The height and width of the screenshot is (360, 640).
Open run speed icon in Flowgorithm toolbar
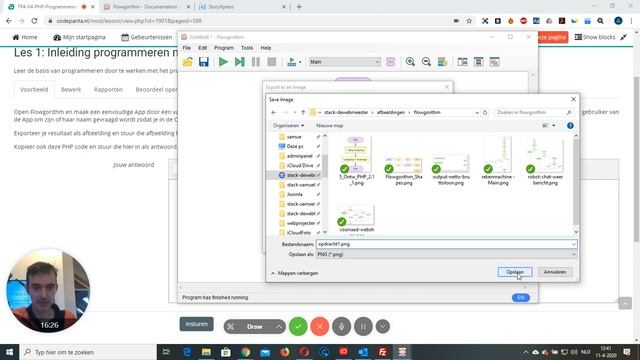[293, 62]
